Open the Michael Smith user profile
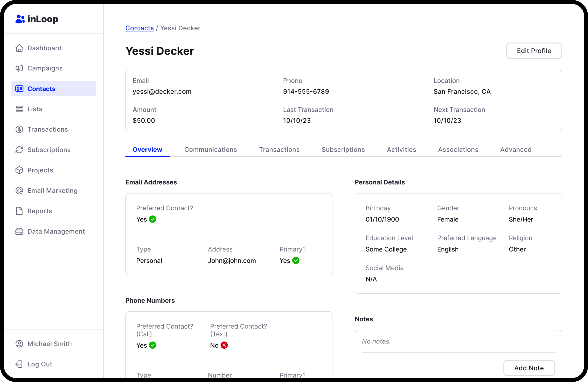Screen dimensions: 588x382 tap(49, 344)
